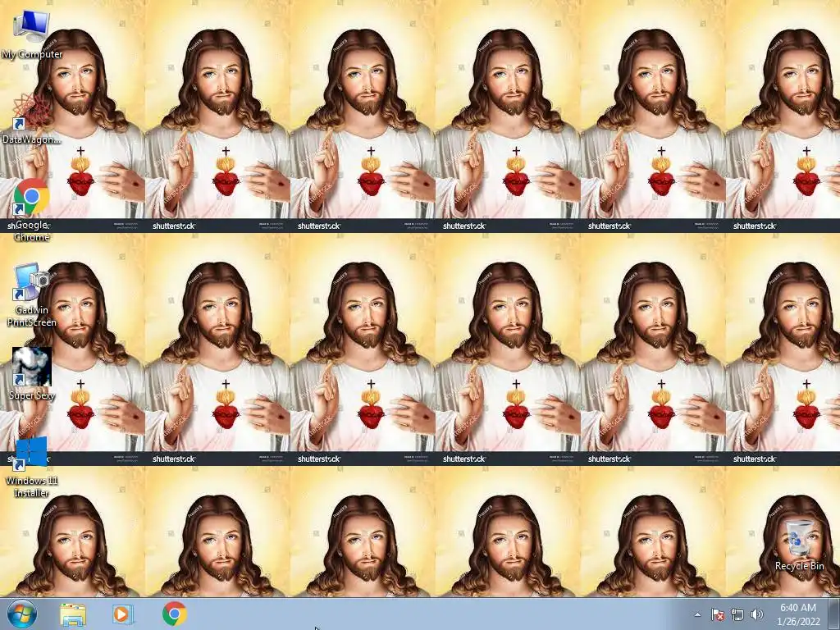Viewport: 840px width, 630px height.
Task: Launch Windows Media Player from taskbar
Action: tap(122, 614)
